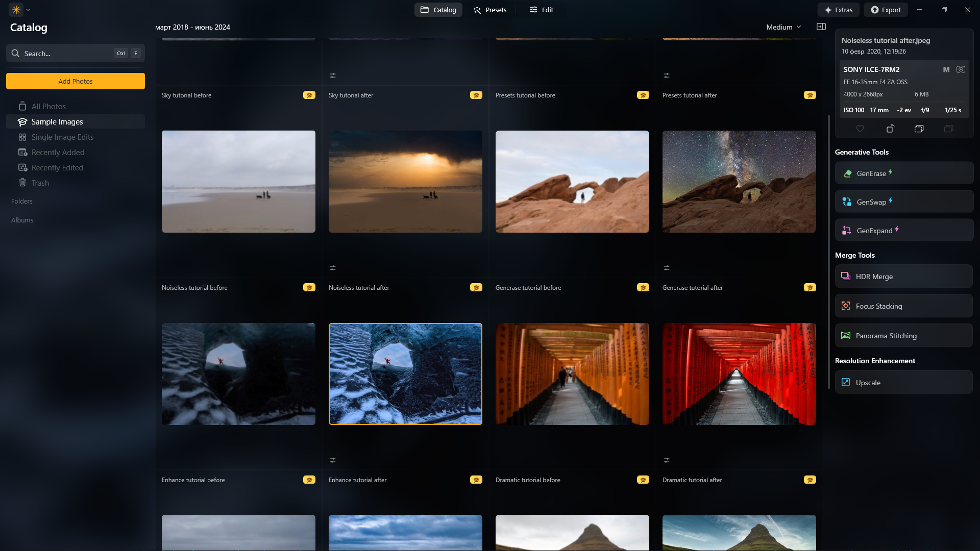The height and width of the screenshot is (551, 980).
Task: Open the Luminar logo menu dropdown arrow
Action: [x=28, y=10]
